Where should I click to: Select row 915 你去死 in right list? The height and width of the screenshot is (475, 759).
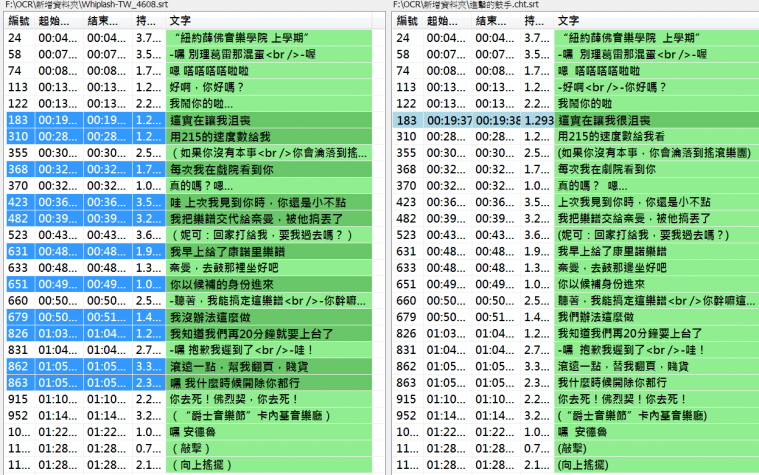[576, 399]
